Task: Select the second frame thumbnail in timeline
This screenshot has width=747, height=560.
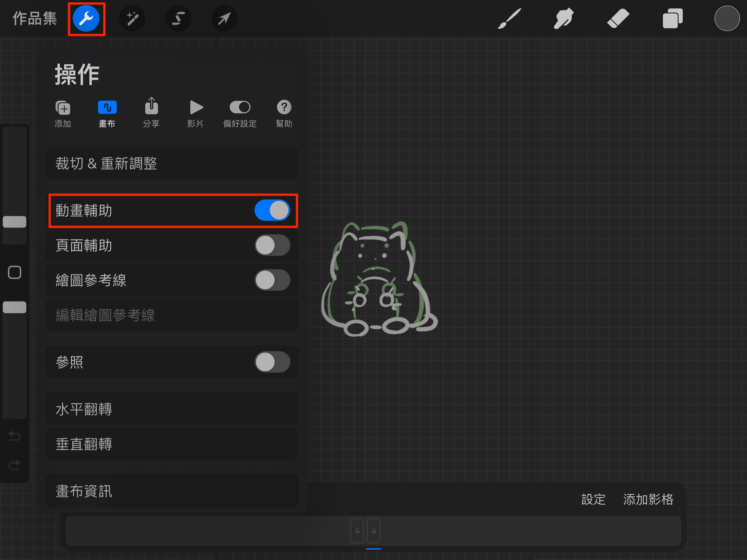Action: (x=373, y=531)
